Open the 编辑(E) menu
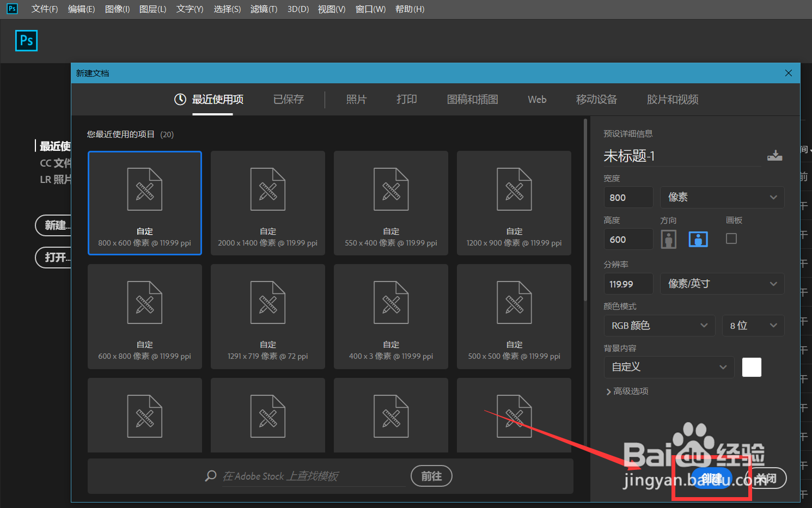 coord(81,9)
